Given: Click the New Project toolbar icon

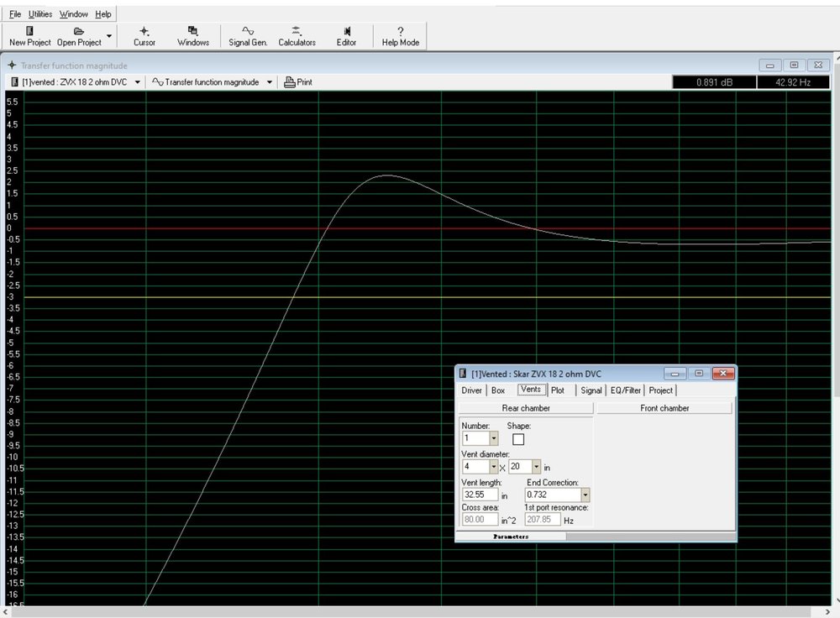Looking at the screenshot, I should 29,31.
